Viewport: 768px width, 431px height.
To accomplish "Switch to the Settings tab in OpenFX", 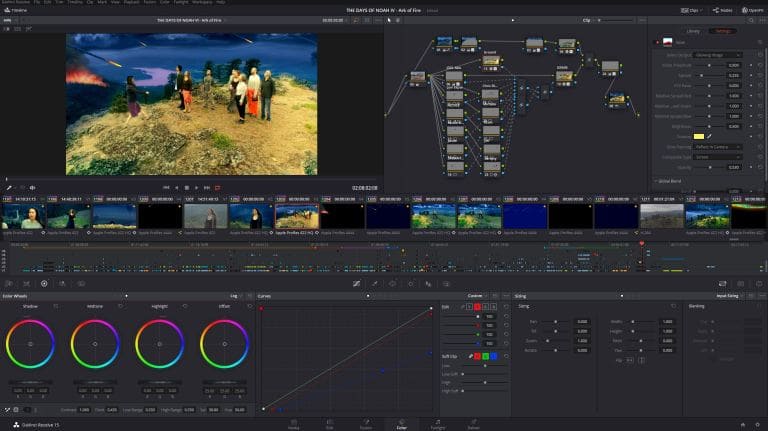I will pos(723,31).
